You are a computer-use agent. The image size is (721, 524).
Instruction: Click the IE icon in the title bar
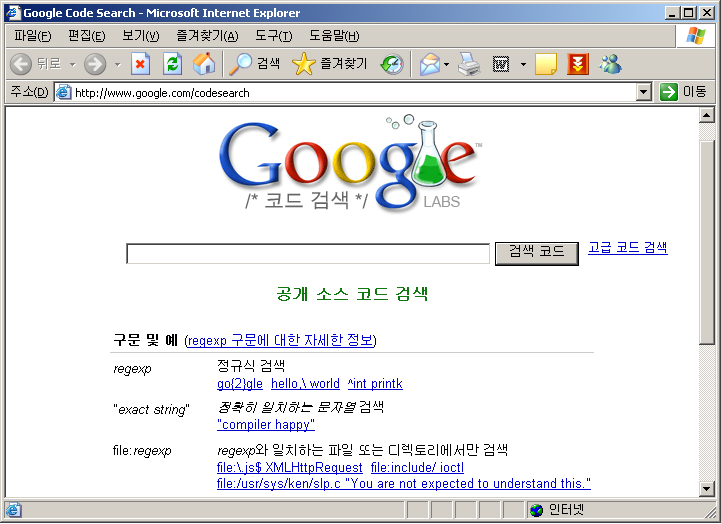13,12
